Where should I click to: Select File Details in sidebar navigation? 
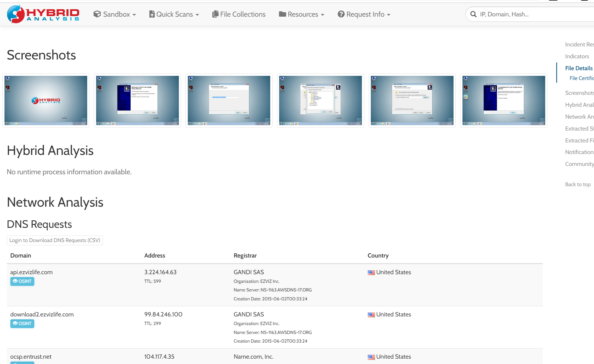tap(579, 68)
